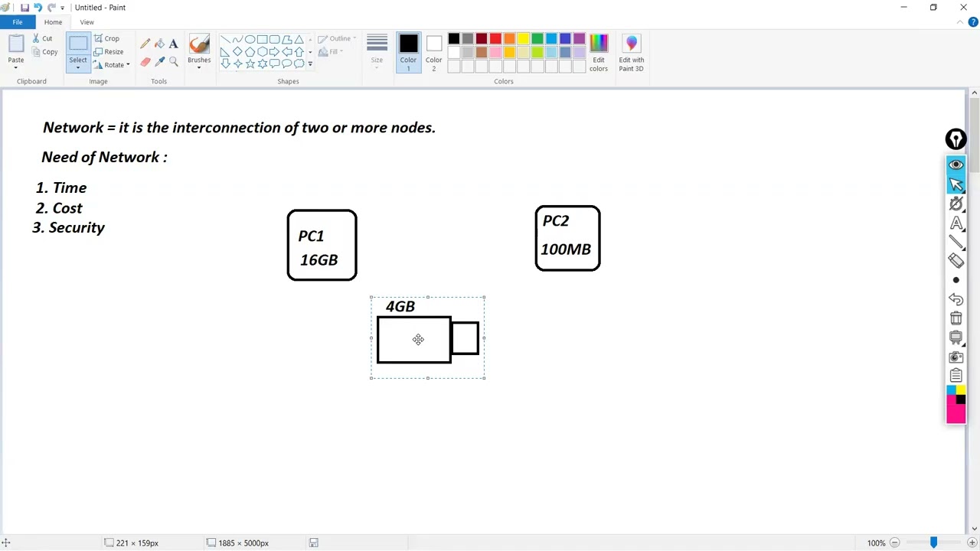Pick the Color picker eyedropper tool
Image resolution: width=980 pixels, height=551 pixels.
point(159,62)
